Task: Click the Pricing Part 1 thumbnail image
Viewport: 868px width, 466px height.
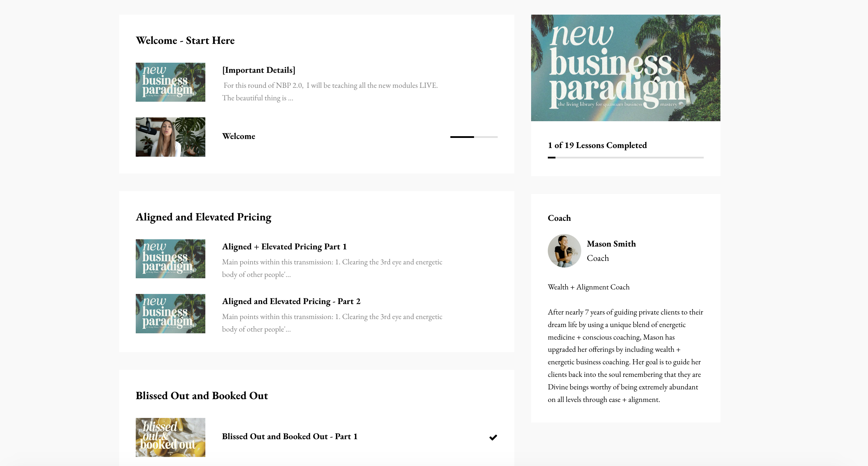Action: [x=171, y=259]
